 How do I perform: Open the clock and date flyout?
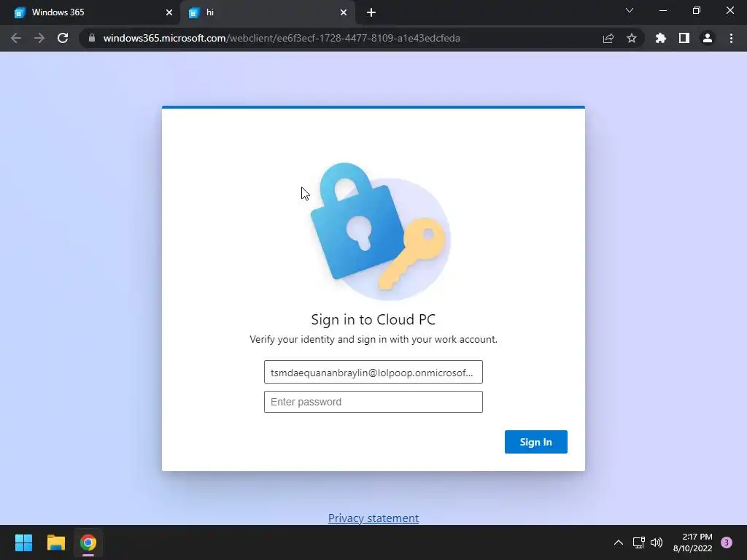tap(693, 542)
